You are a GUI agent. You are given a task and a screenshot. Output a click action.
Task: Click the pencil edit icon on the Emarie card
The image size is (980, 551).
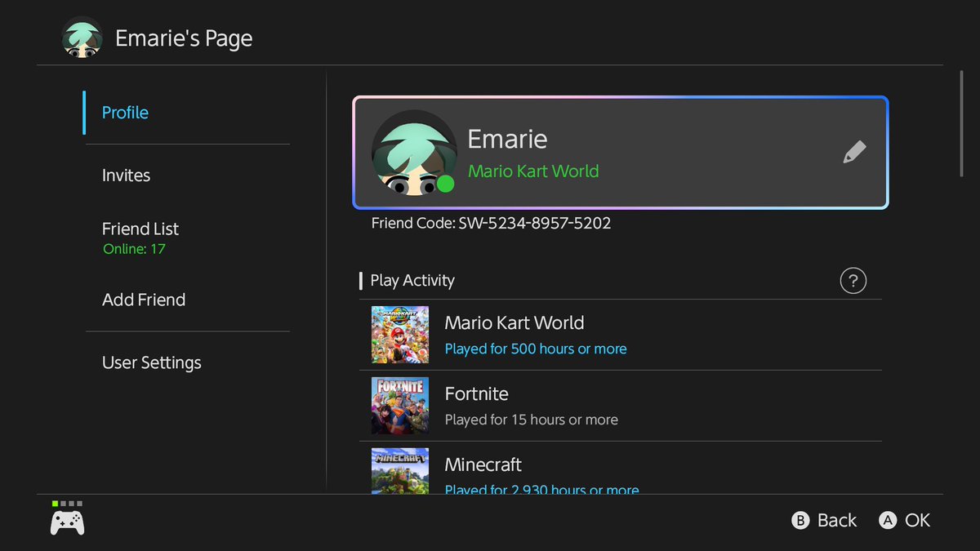(x=854, y=152)
